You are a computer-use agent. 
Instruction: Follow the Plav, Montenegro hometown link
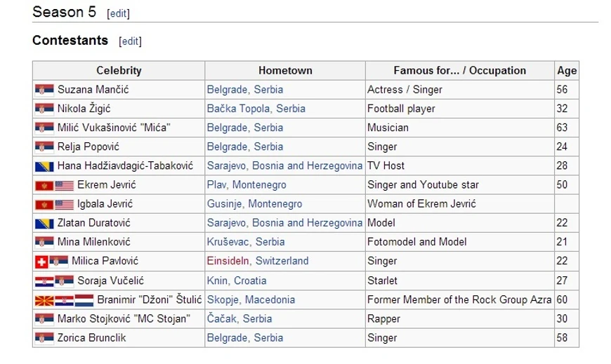coord(247,185)
